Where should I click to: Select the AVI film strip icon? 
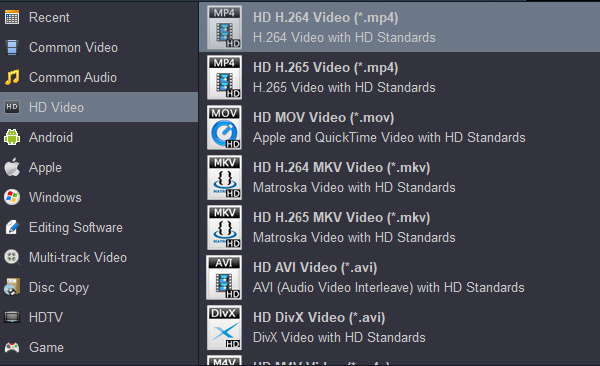click(x=224, y=278)
